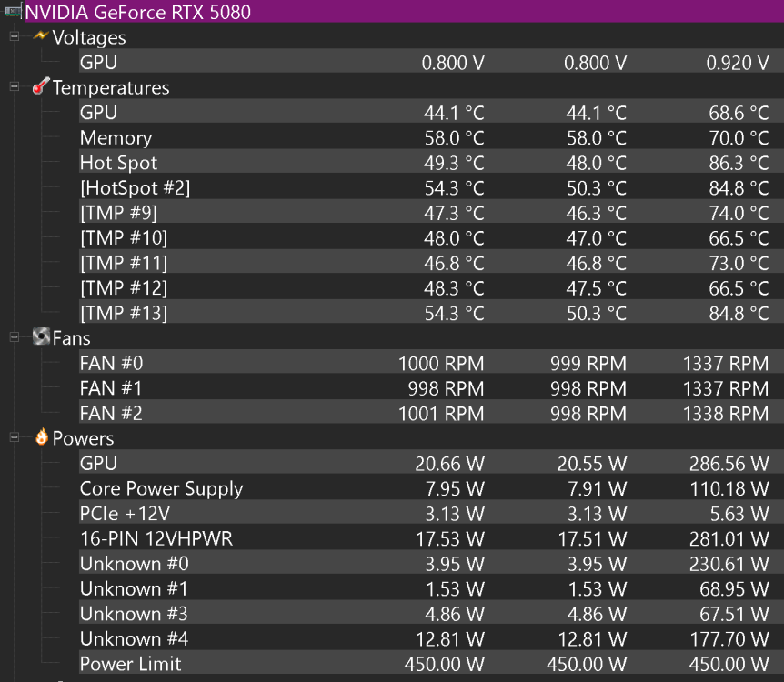This screenshot has height=682, width=784.
Task: Select the Hot Spot temperature row
Action: coord(431,163)
